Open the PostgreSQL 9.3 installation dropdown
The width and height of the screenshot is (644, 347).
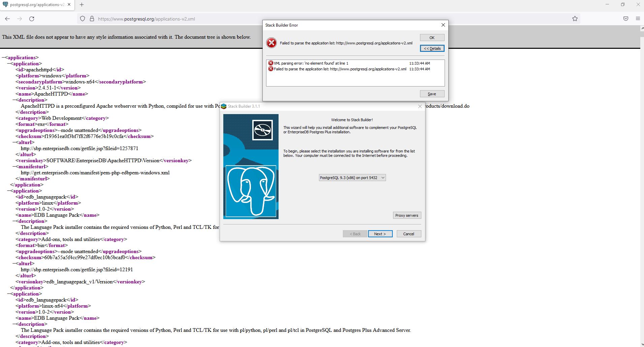pos(352,178)
